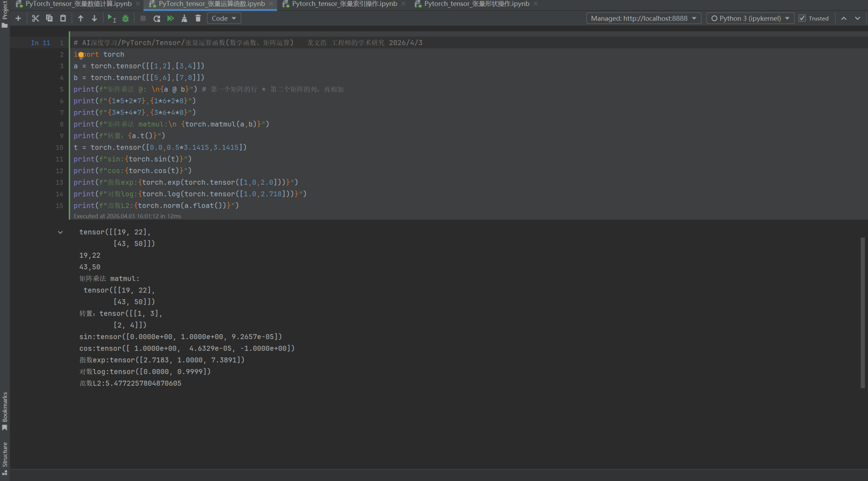Click the copy cell icon

tap(49, 18)
